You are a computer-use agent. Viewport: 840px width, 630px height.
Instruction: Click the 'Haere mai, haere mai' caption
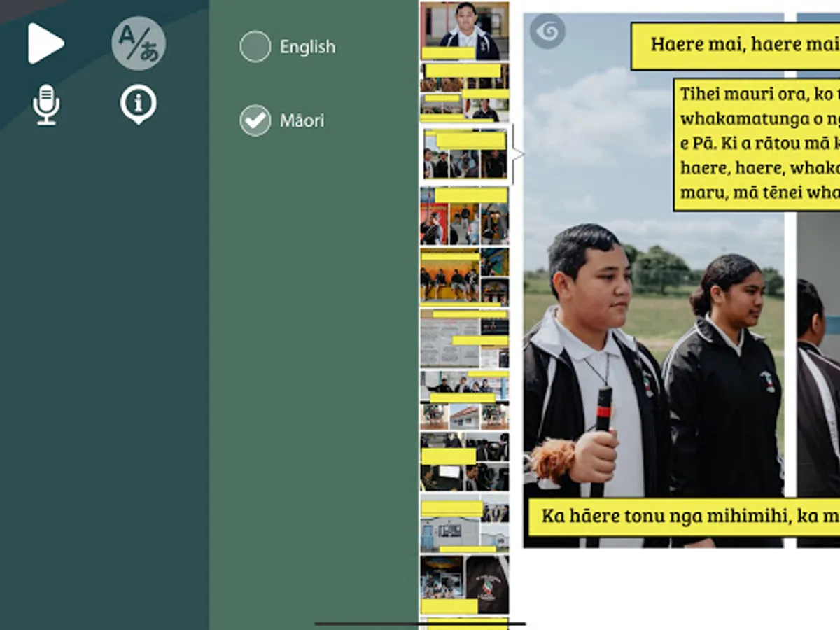point(735,45)
